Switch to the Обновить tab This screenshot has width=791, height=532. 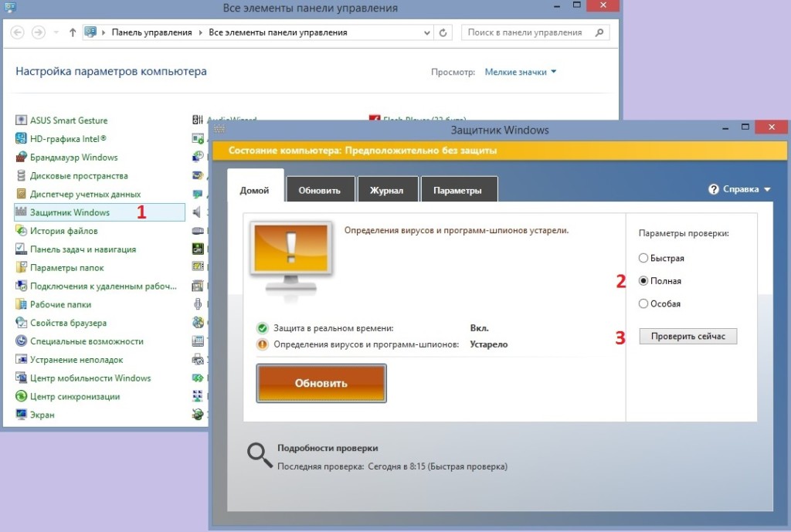coord(320,190)
